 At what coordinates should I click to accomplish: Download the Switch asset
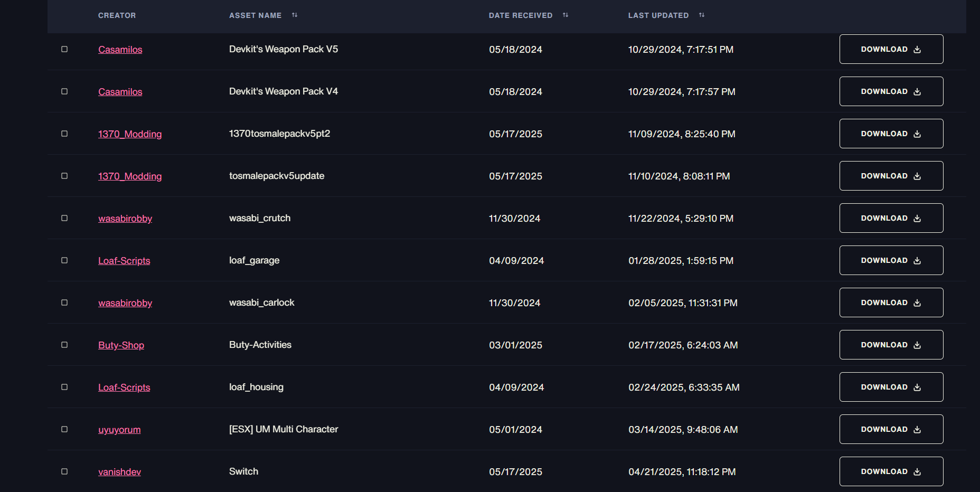[891, 471]
